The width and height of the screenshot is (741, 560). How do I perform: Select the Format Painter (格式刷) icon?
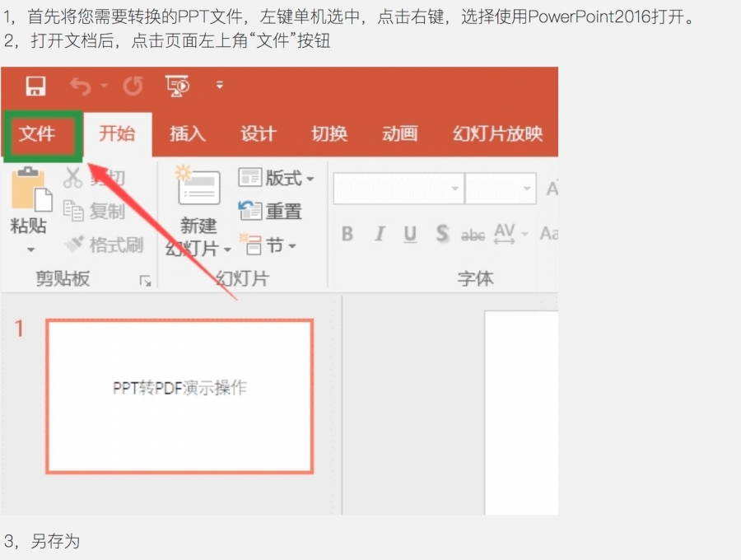75,245
